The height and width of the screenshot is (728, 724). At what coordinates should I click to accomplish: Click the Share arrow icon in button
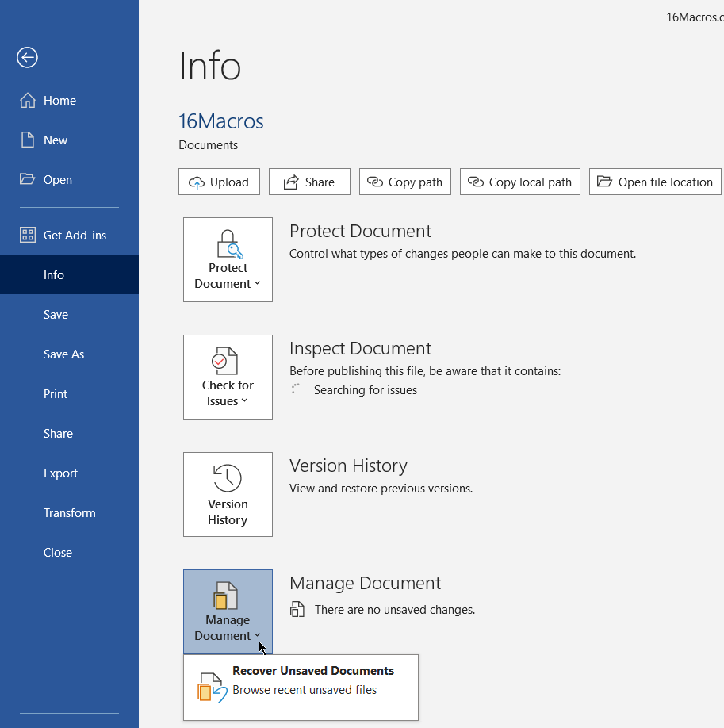tap(291, 182)
